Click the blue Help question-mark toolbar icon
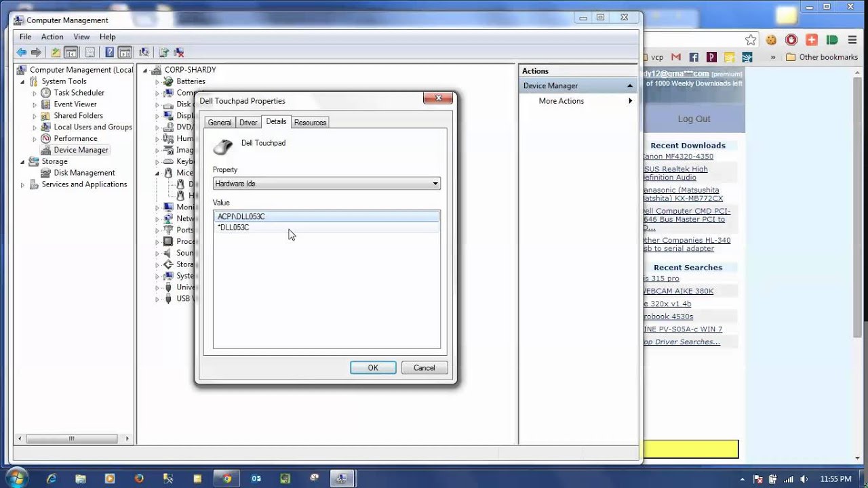 [110, 52]
